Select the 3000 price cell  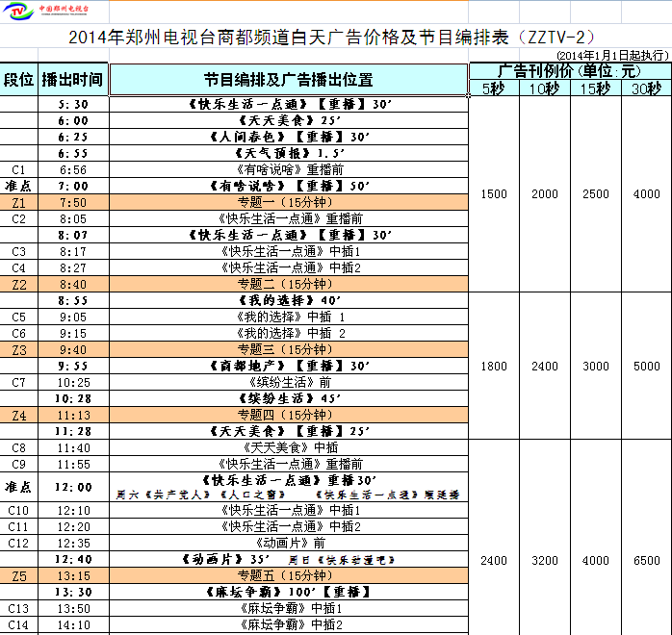coord(596,367)
